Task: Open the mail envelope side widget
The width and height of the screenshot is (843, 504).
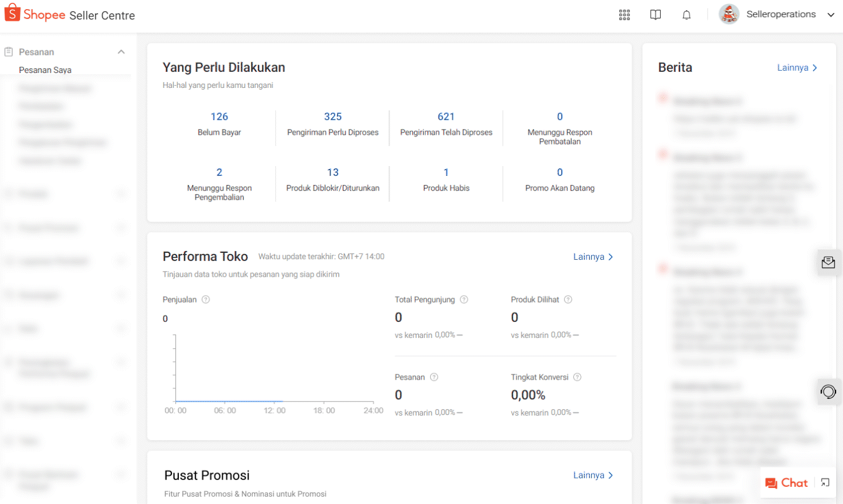Action: (828, 263)
